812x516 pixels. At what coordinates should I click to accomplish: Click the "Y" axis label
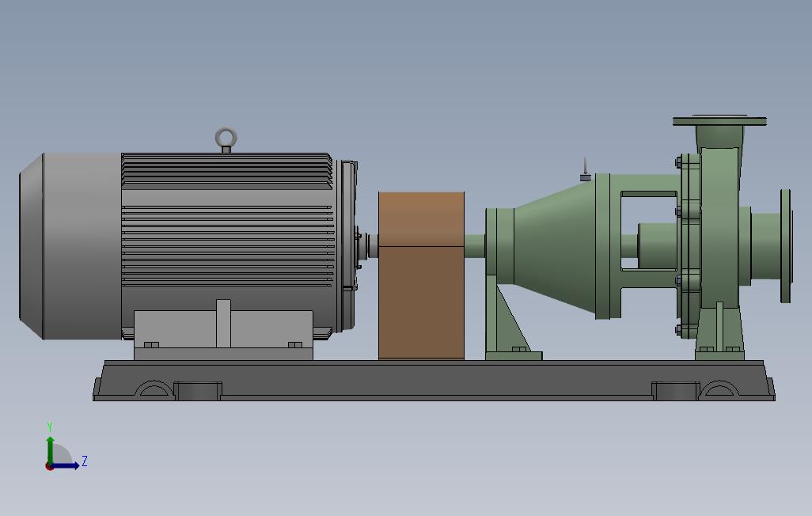coord(50,427)
